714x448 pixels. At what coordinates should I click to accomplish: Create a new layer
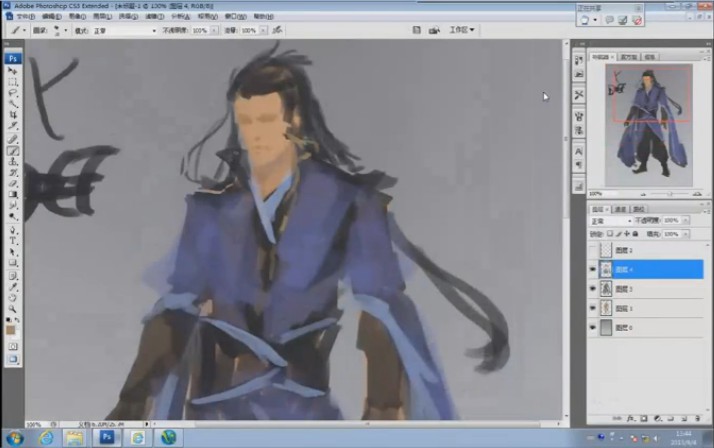tap(684, 418)
